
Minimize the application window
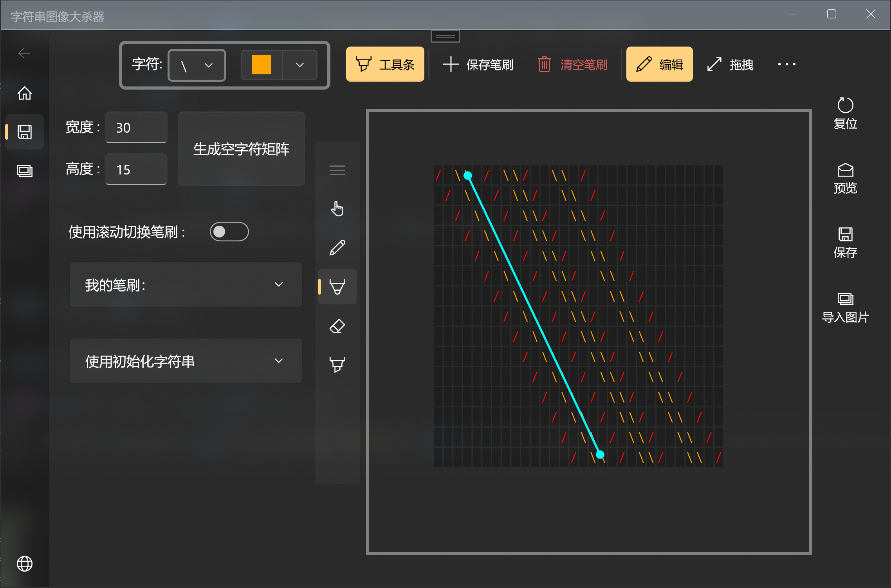tap(792, 14)
